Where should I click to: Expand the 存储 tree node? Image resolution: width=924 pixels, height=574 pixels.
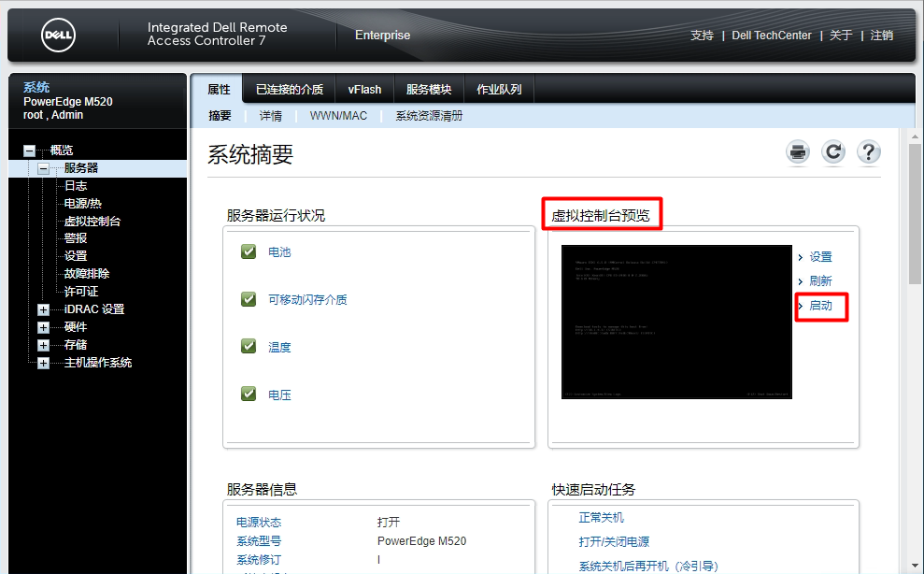(x=43, y=345)
